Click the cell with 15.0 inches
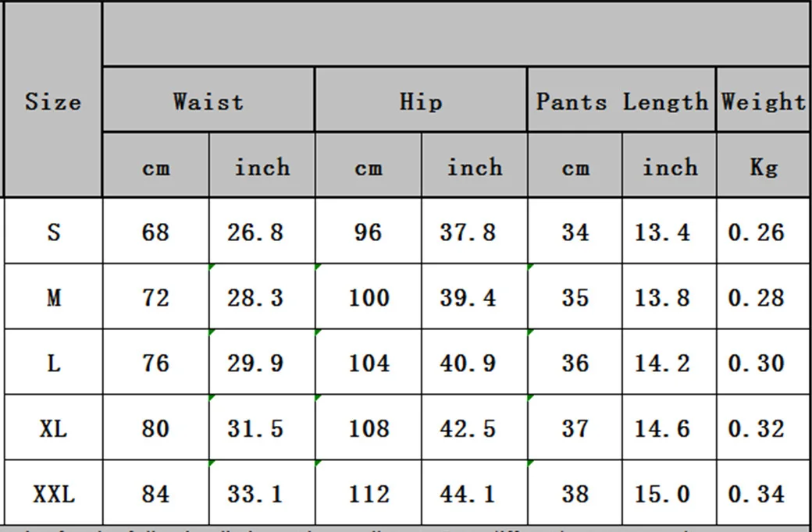The height and width of the screenshot is (532, 812). [x=669, y=493]
